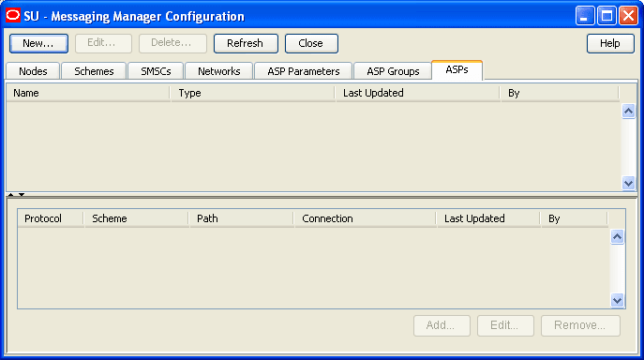
Task: Open the ASP Groups tab
Action: [x=393, y=71]
